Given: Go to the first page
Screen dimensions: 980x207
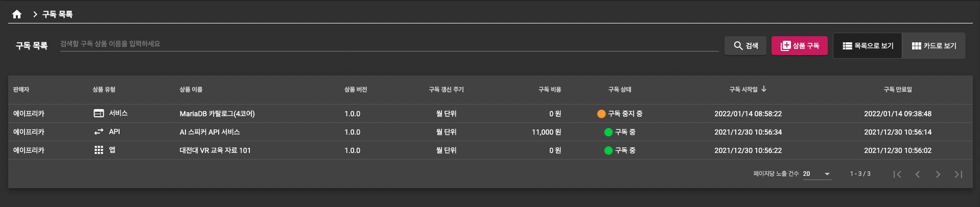Looking at the screenshot, I should 897,174.
